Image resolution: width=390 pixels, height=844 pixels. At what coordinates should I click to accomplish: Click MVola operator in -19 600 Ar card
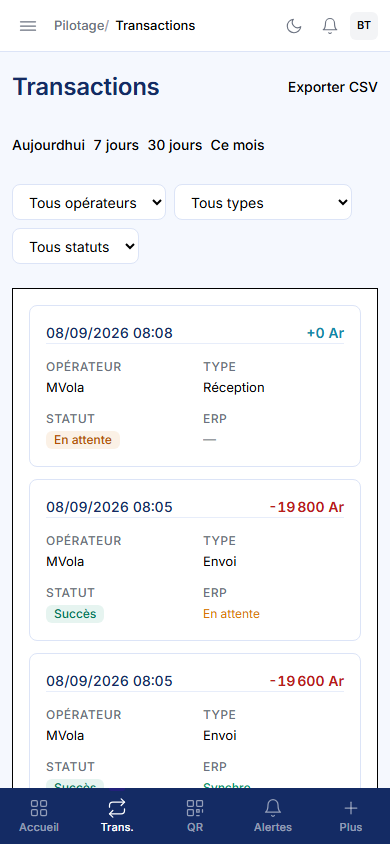click(65, 735)
